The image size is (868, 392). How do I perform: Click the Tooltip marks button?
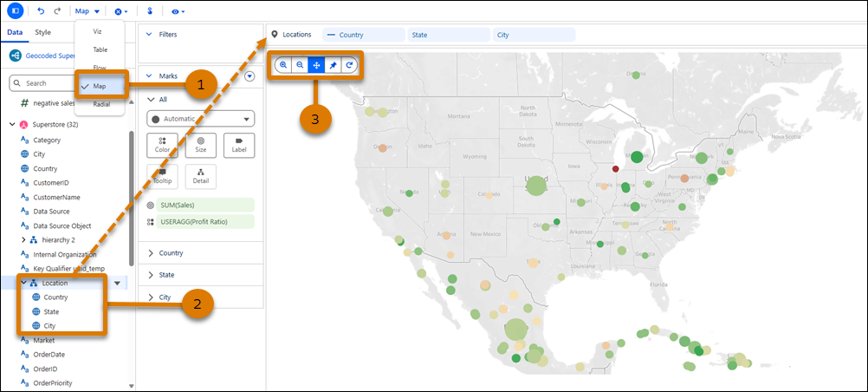tap(162, 177)
